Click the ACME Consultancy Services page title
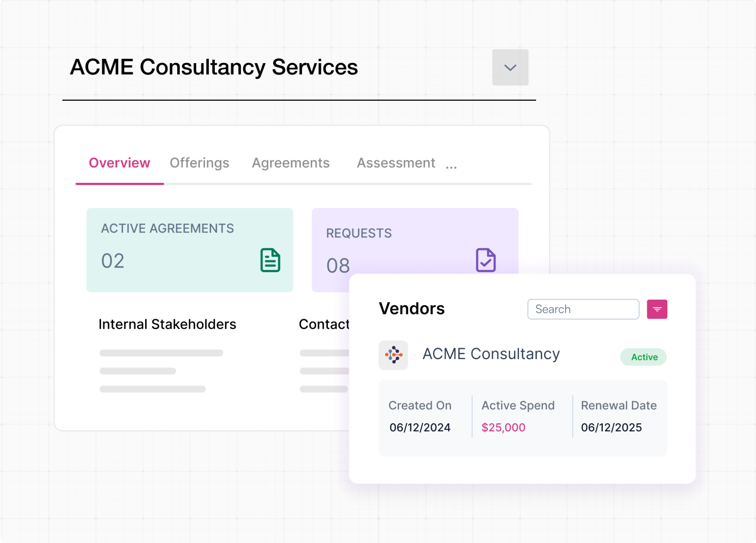This screenshot has width=756, height=543. point(214,67)
